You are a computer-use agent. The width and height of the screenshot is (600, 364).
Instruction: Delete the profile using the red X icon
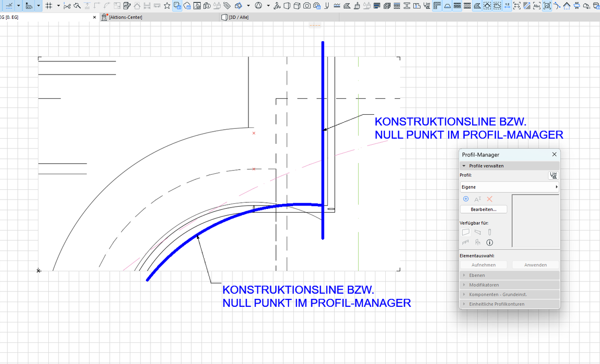coord(489,199)
